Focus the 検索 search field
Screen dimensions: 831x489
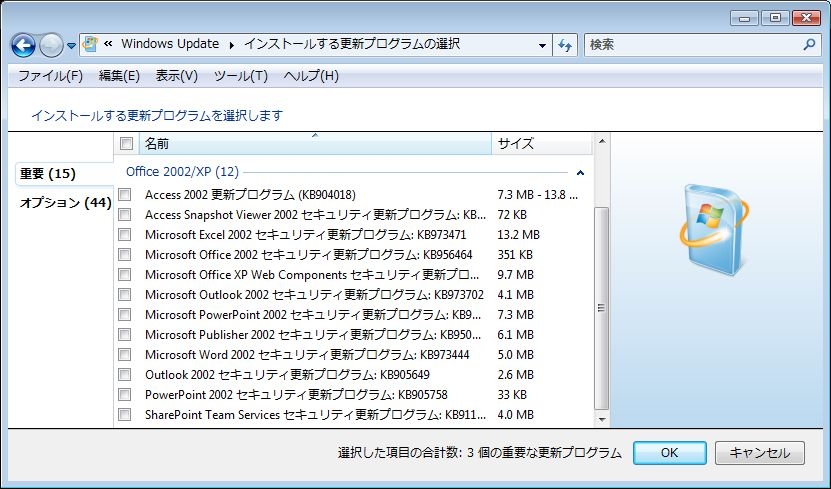tap(702, 45)
